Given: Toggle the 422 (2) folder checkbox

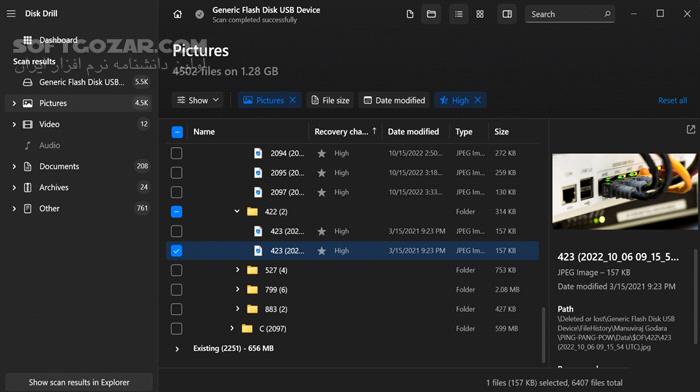Looking at the screenshot, I should pyautogui.click(x=177, y=212).
